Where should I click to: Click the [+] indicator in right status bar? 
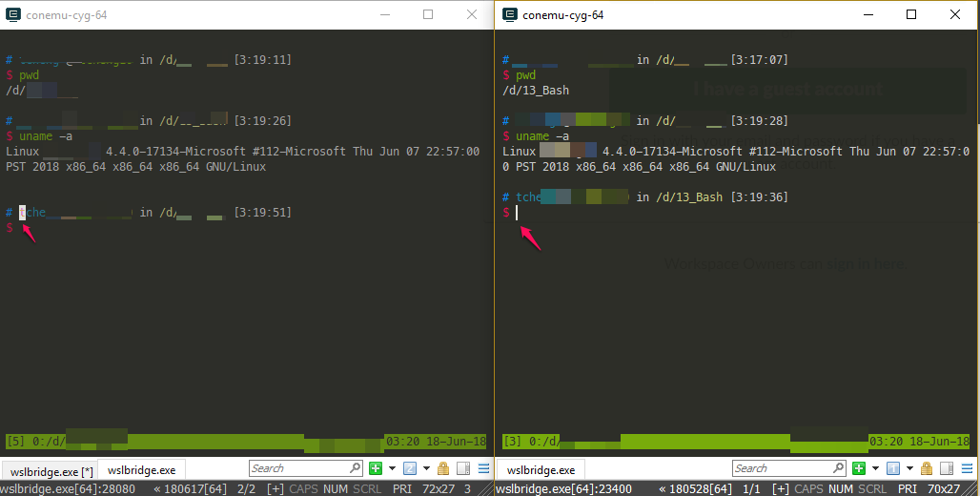click(x=780, y=489)
